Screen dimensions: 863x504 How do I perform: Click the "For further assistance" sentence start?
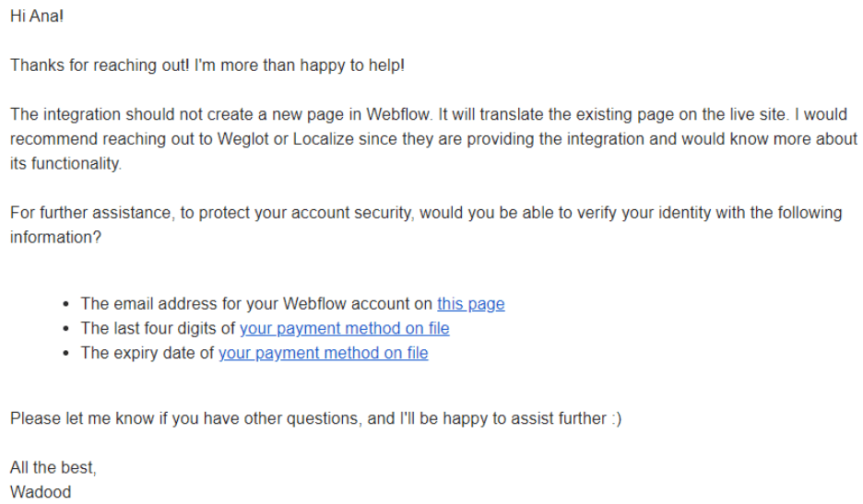[x=90, y=213]
